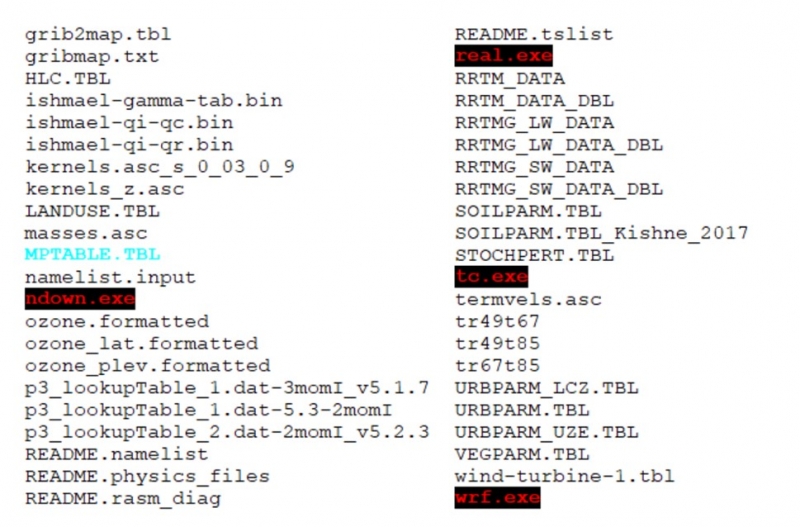Screen dimensions: 800x527
Task: Select the VEGPARM.TBL entry
Action: pyautogui.click(x=516, y=453)
